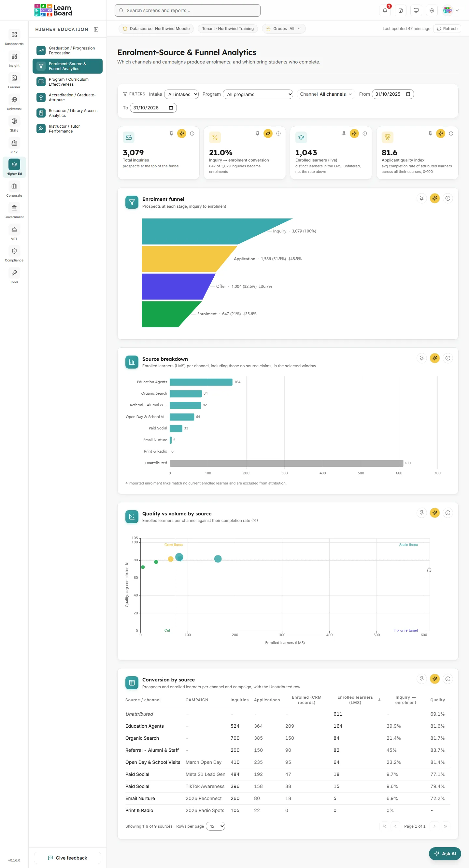
Task: Open the Channel All channels dropdown
Action: click(326, 94)
